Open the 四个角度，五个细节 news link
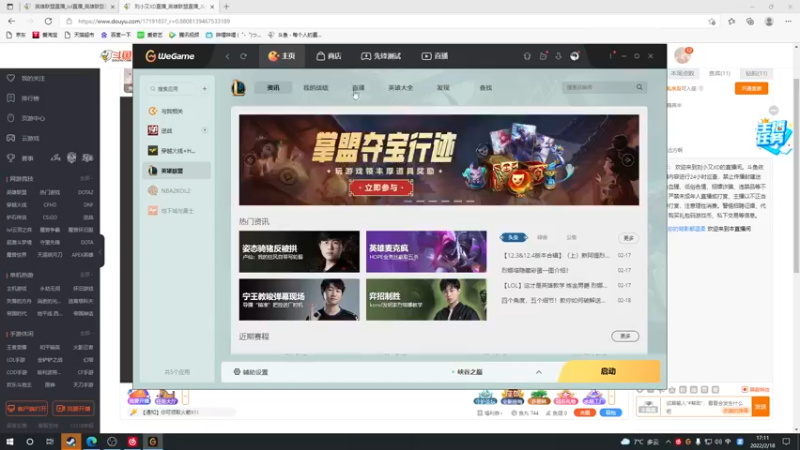 [x=554, y=301]
